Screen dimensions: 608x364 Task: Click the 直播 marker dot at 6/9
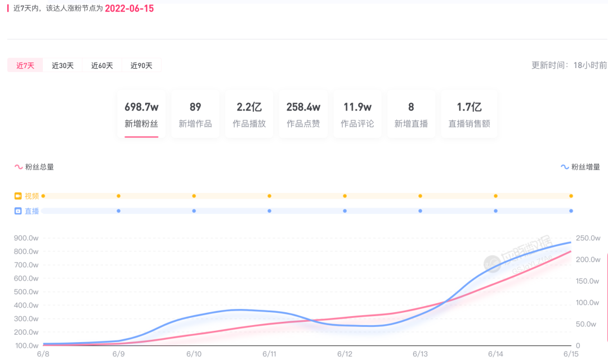click(x=119, y=211)
